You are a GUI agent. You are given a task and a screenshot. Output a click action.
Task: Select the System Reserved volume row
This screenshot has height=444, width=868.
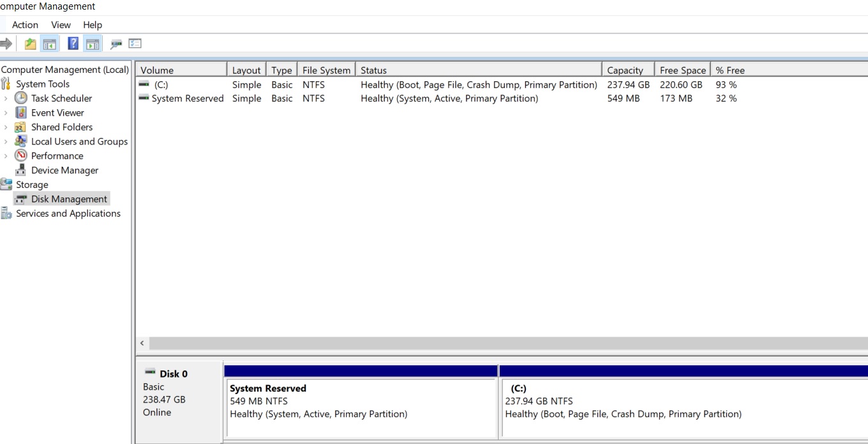click(188, 98)
